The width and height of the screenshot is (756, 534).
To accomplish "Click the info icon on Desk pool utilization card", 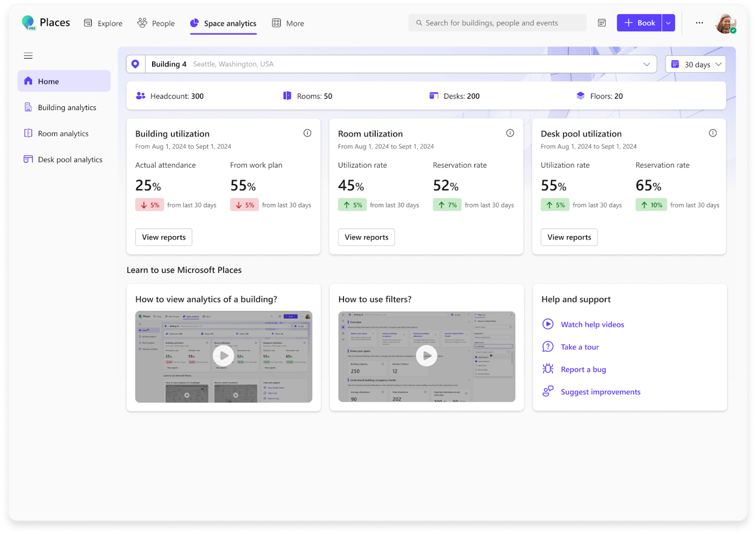I will point(713,133).
